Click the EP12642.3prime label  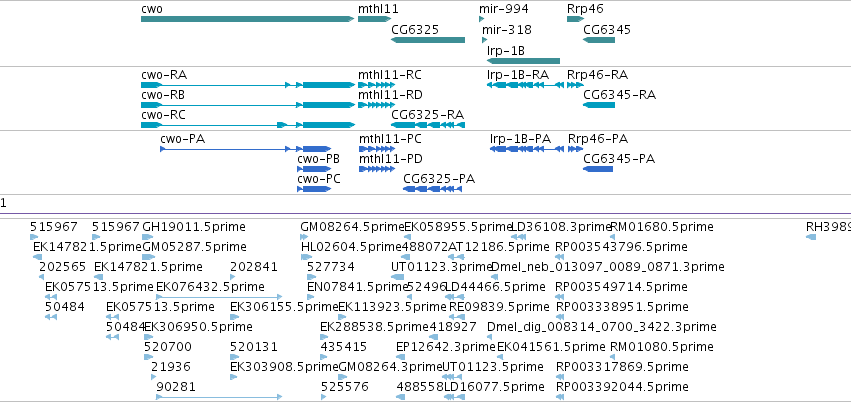[x=446, y=347]
